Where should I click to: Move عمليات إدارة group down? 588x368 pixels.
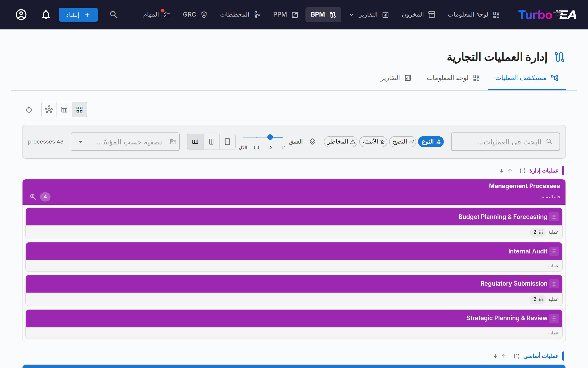(x=501, y=171)
